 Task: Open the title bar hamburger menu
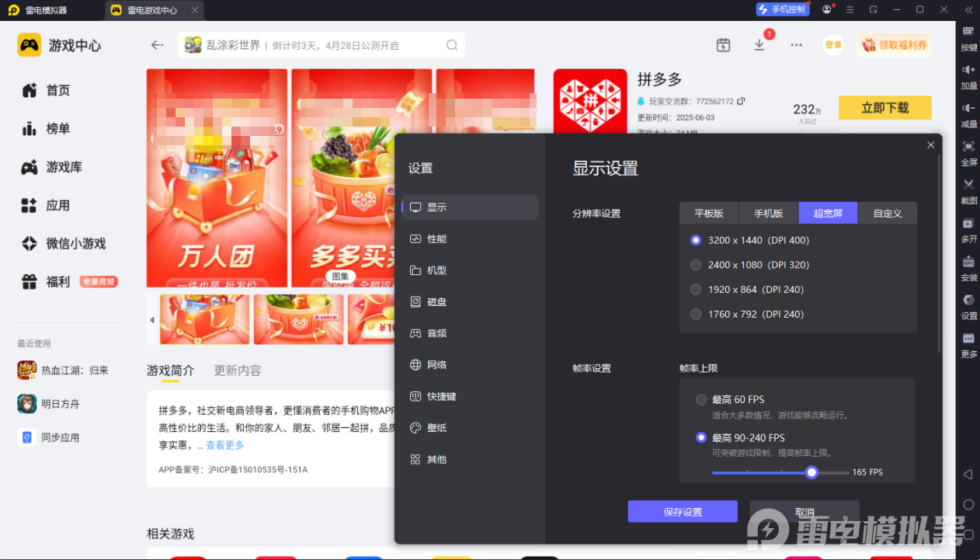(850, 9)
